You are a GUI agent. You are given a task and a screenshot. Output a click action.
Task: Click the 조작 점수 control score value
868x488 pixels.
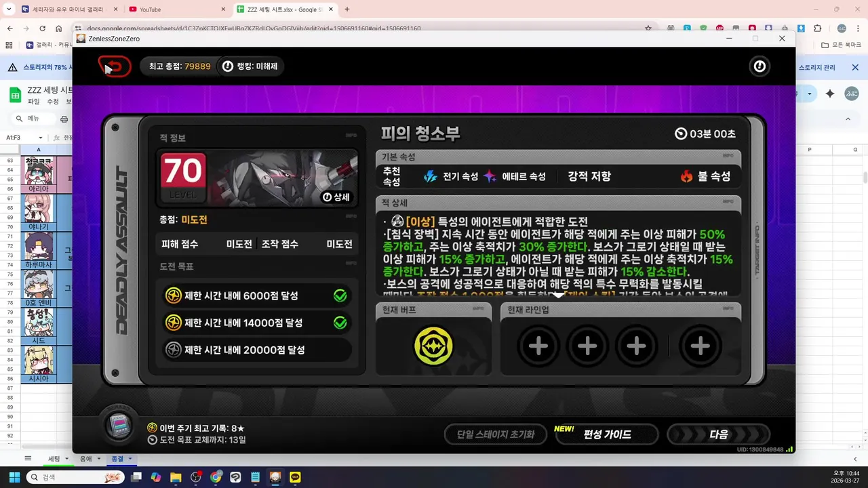pos(339,244)
